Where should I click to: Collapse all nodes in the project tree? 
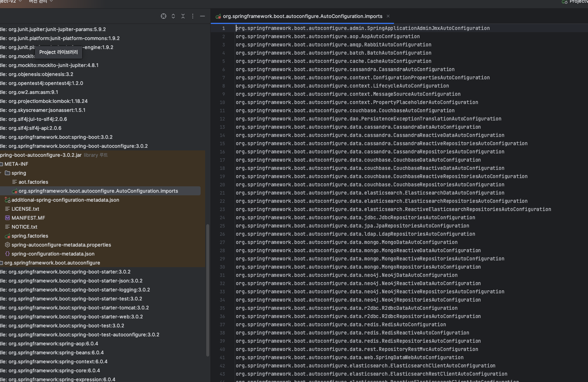click(x=183, y=16)
